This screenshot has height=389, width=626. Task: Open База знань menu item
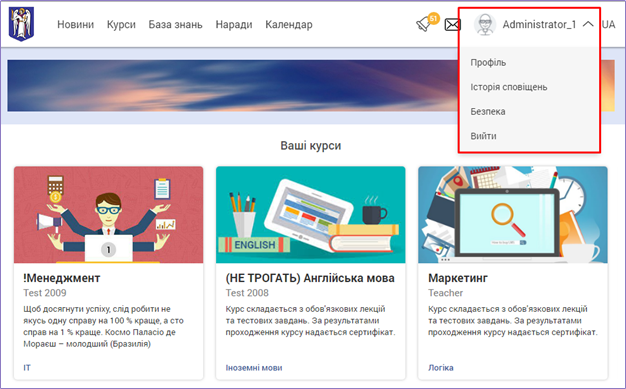(176, 25)
